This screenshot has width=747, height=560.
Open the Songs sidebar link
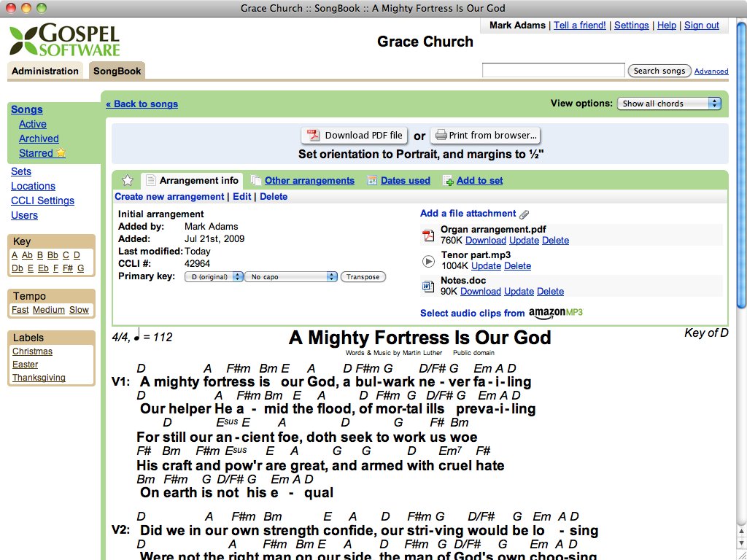27,109
